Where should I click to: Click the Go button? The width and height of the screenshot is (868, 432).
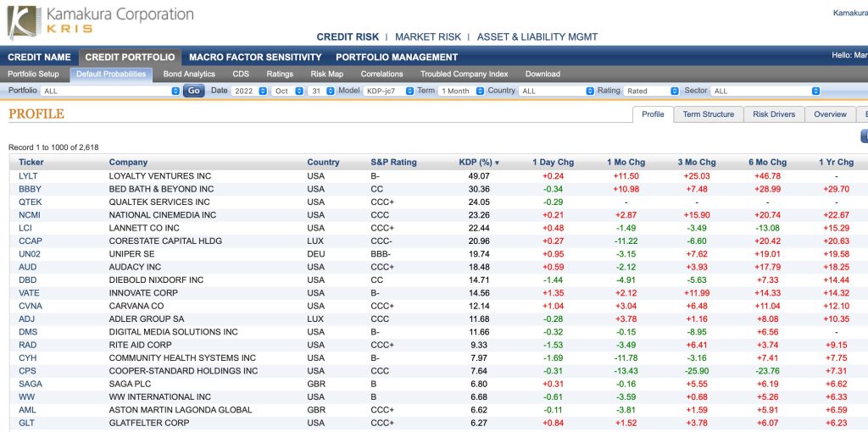pyautogui.click(x=194, y=91)
